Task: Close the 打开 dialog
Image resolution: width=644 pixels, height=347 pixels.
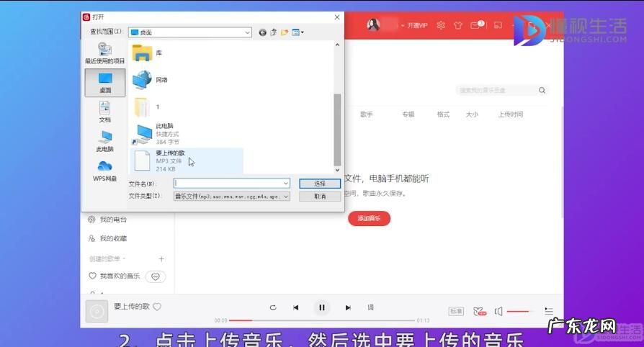Action: [337, 17]
